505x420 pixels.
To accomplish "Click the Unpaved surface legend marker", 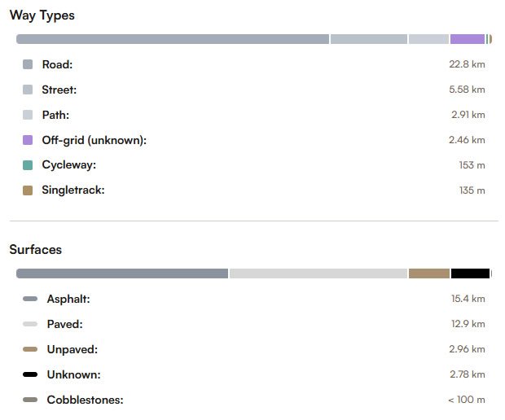I will (x=30, y=349).
